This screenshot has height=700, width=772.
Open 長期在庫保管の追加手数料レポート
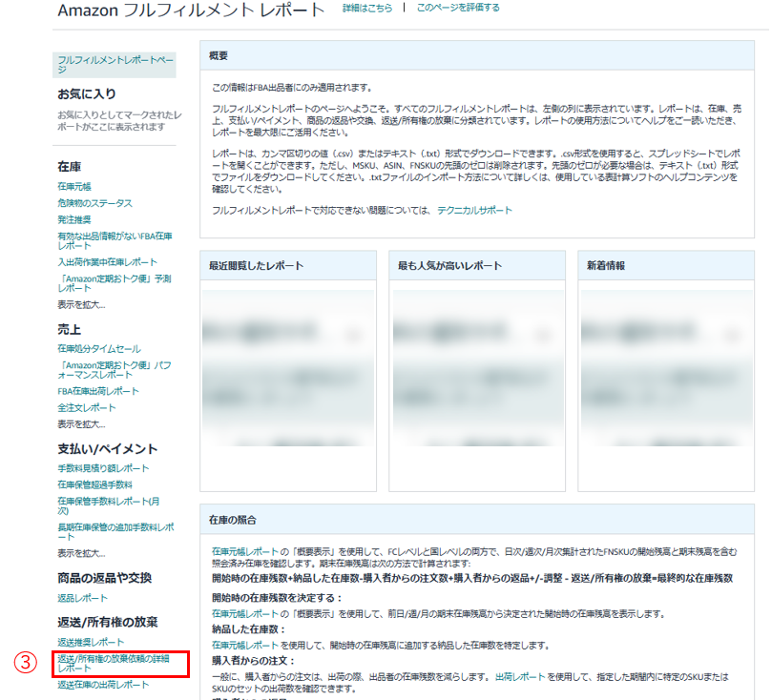115,532
